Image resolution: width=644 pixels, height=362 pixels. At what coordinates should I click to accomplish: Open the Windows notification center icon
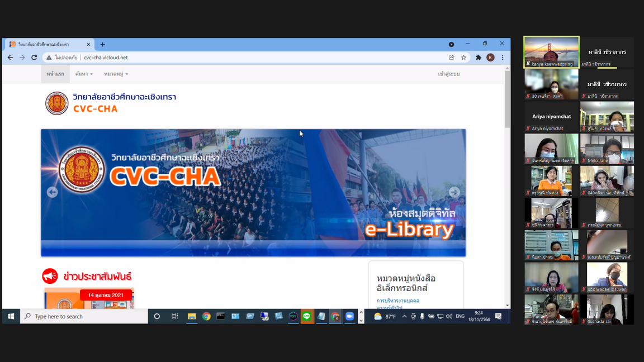click(x=499, y=316)
